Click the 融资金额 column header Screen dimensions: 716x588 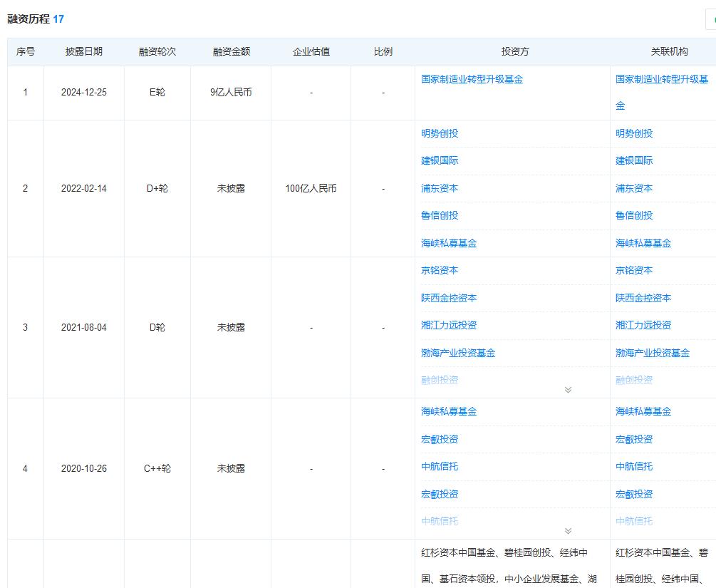[231, 51]
